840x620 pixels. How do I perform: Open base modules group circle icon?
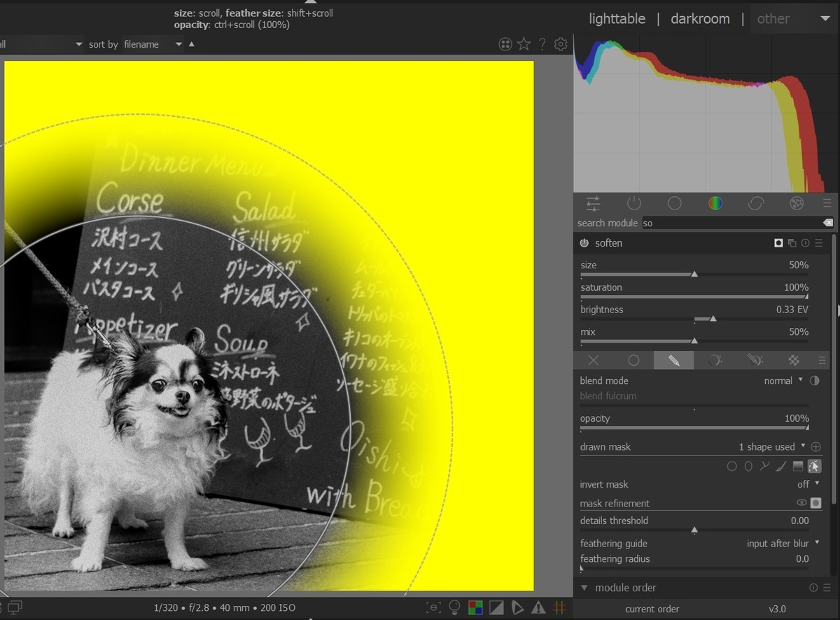click(x=674, y=203)
